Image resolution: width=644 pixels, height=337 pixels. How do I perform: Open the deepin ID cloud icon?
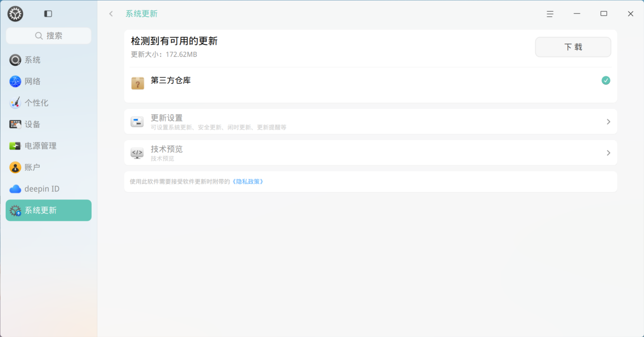click(15, 189)
